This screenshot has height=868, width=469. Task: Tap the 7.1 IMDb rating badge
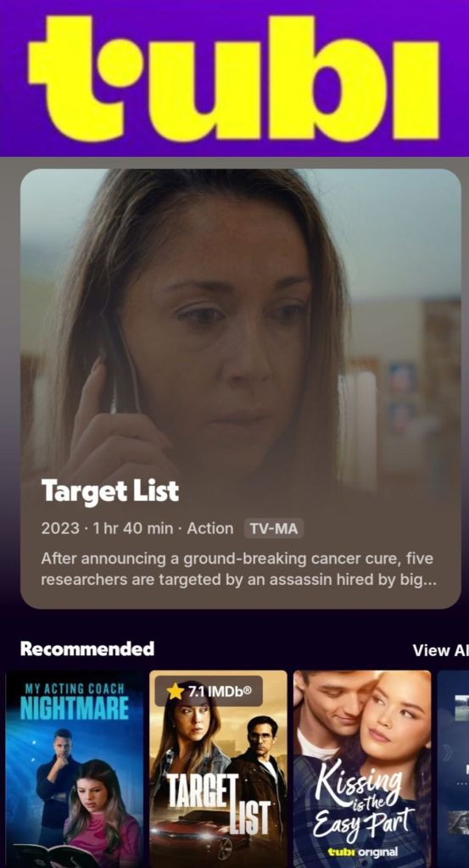pos(209,691)
